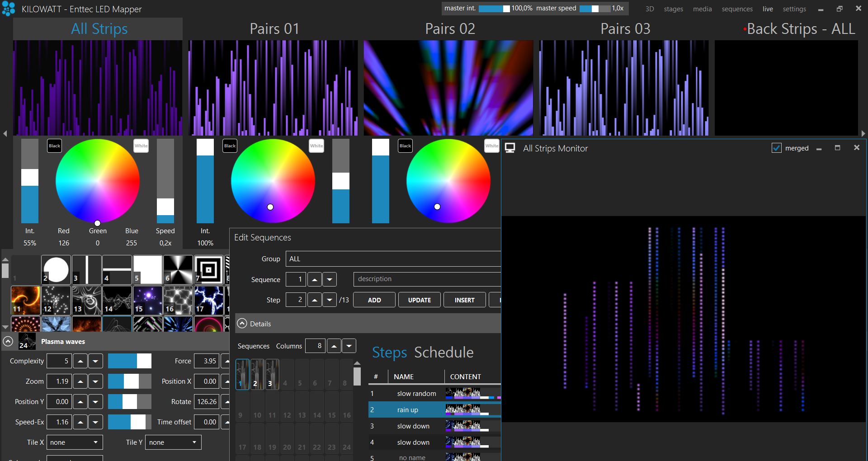Select the orange spiral effect 11
The image size is (868, 461).
(26, 300)
